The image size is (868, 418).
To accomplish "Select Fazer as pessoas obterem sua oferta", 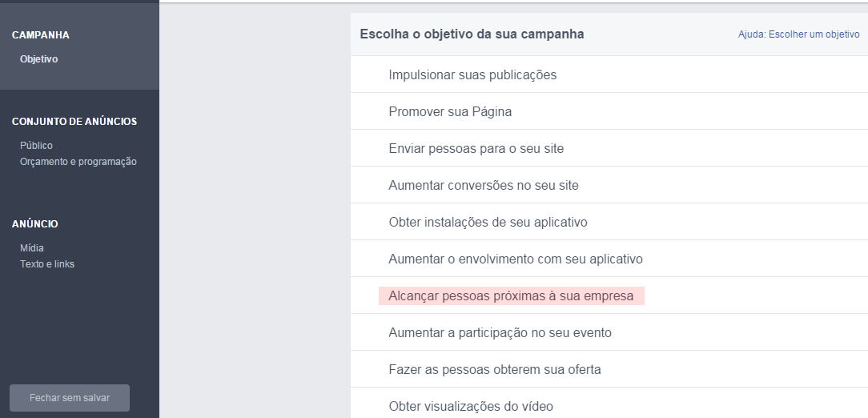I will pyautogui.click(x=494, y=370).
